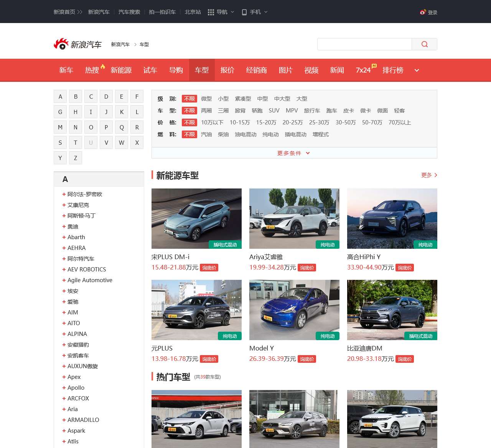The image size is (491, 448).
Task: Click the plus icon beside ALPINA
Action: click(64, 334)
